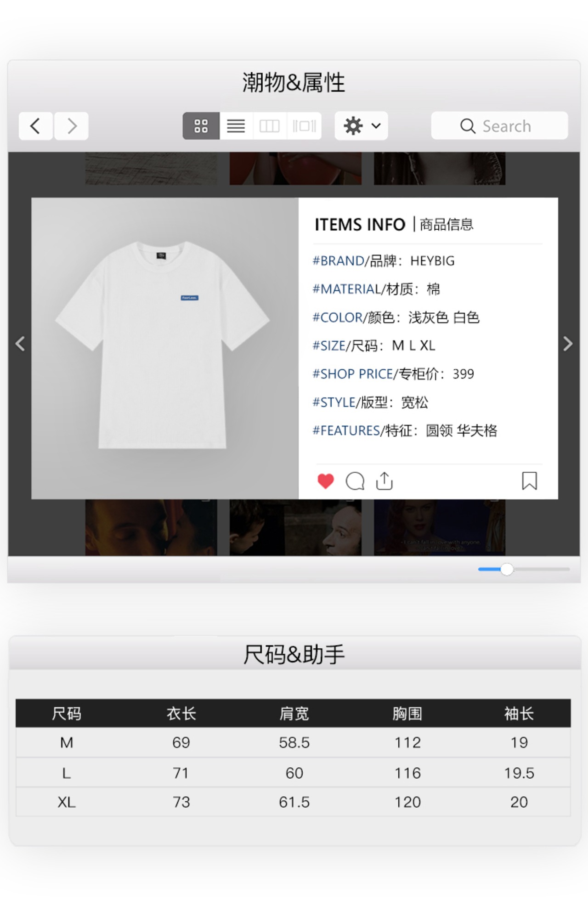Click the forward navigation arrow button
The width and height of the screenshot is (588, 900).
click(x=71, y=126)
